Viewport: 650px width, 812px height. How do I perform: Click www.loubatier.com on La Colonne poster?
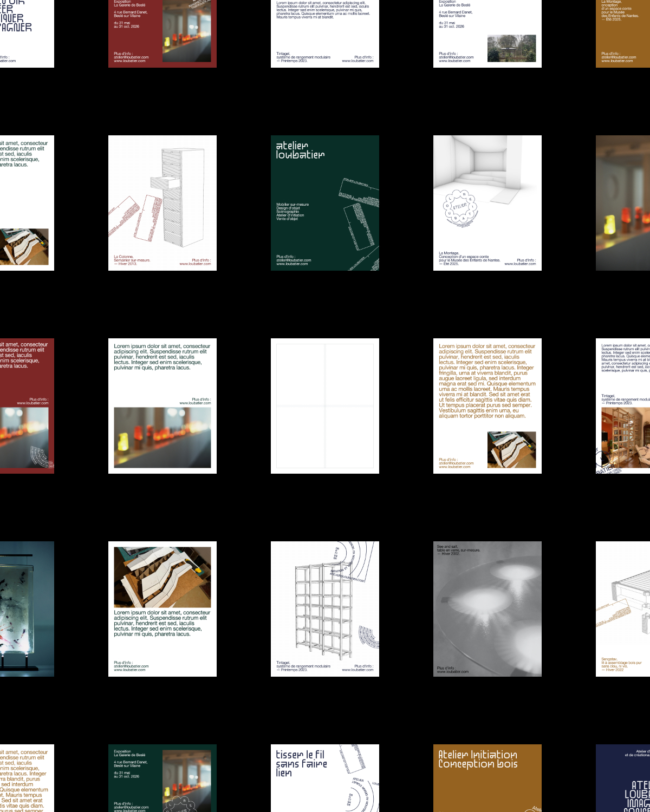[x=196, y=264]
